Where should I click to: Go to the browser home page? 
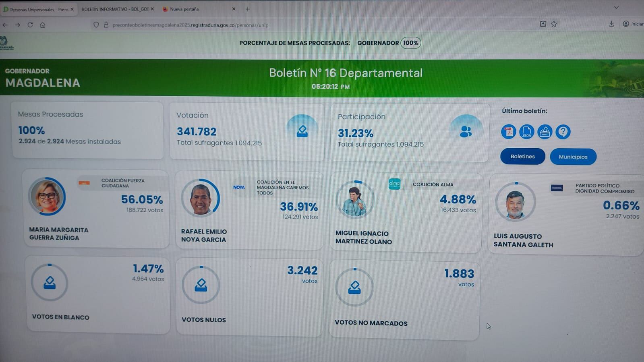[43, 25]
